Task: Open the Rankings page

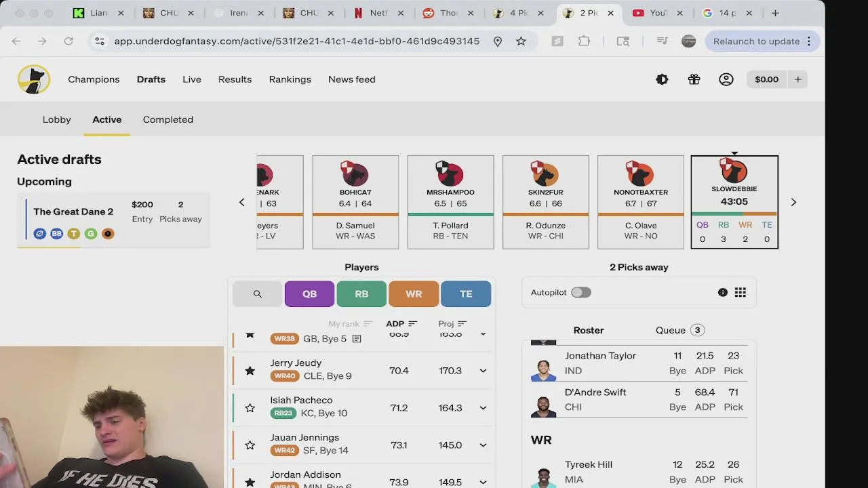Action: click(290, 79)
